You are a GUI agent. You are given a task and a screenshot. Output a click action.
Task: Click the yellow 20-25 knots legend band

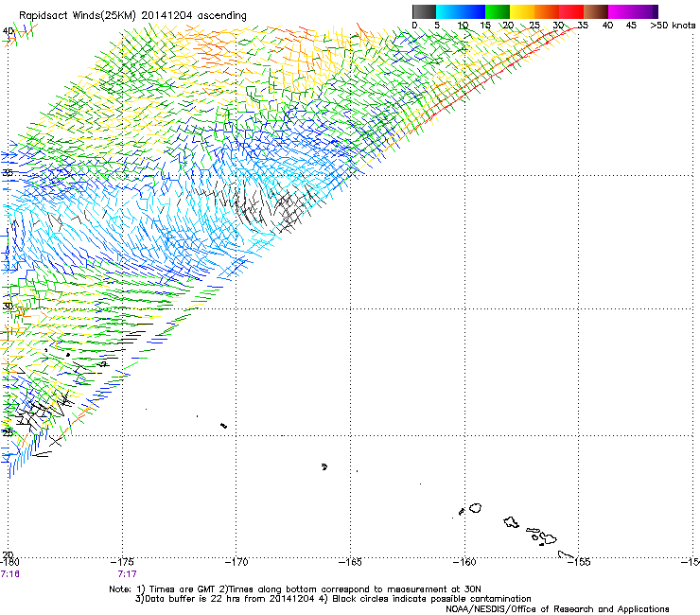tap(522, 11)
